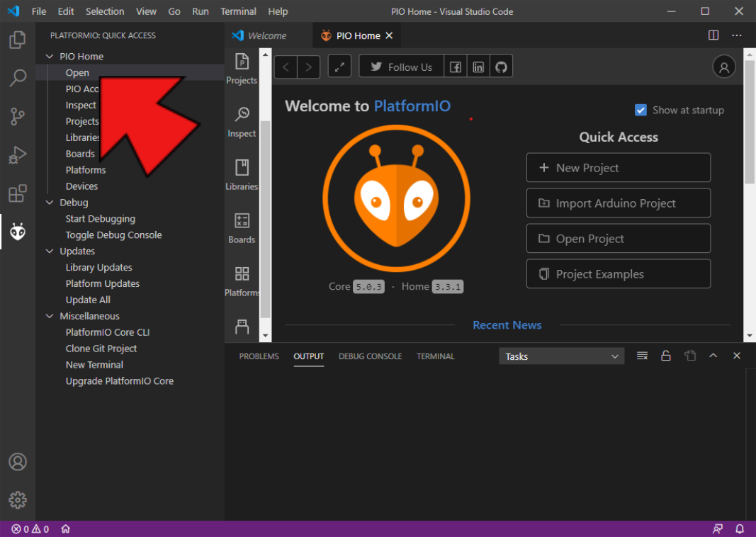
Task: Click the GitHub icon in PIO toolbar
Action: [502, 67]
